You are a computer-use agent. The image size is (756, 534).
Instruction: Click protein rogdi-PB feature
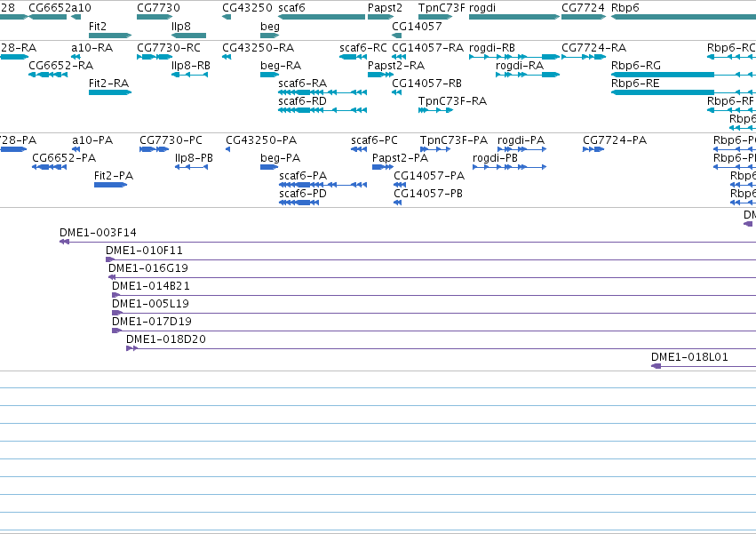(x=510, y=167)
